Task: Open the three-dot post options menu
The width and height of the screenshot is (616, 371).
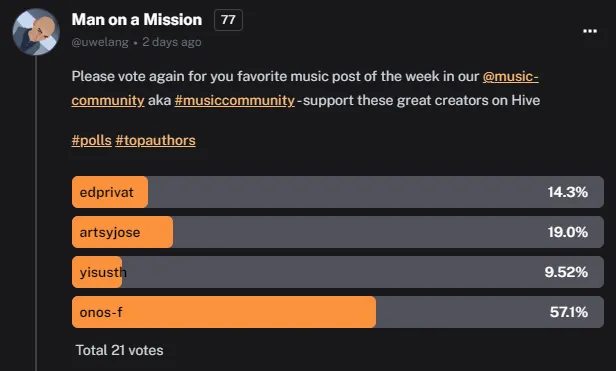Action: (590, 31)
